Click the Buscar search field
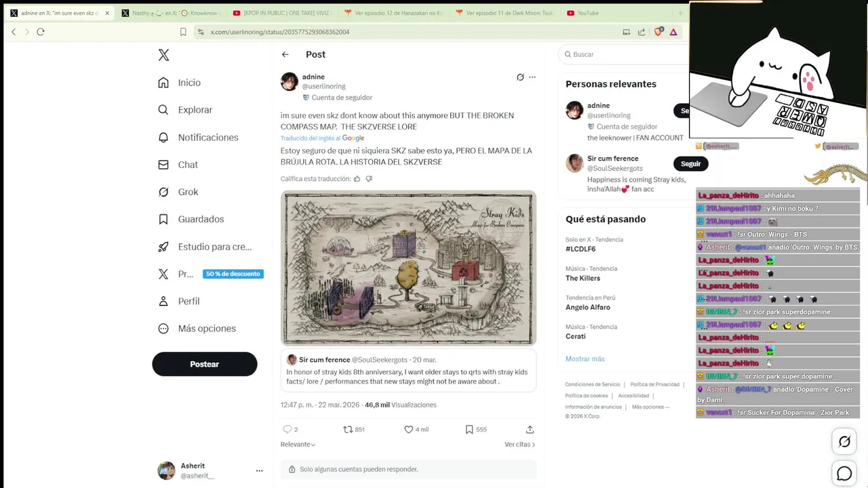The height and width of the screenshot is (488, 868). point(624,54)
